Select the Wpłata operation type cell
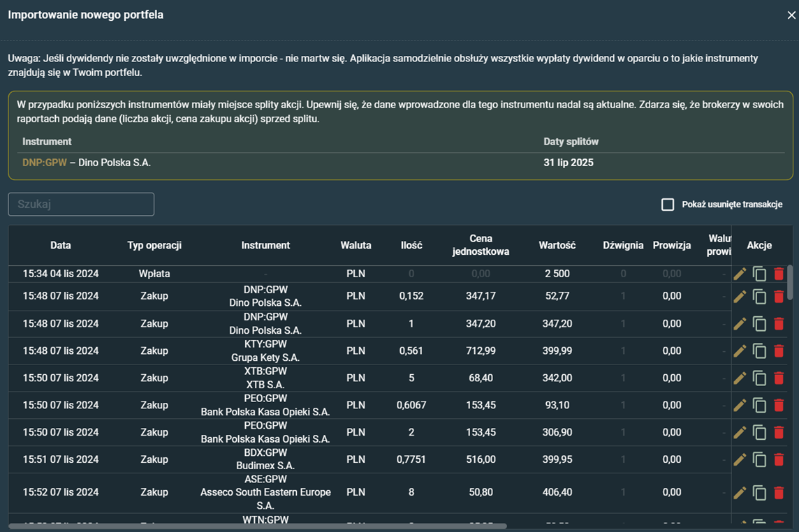 (x=154, y=274)
